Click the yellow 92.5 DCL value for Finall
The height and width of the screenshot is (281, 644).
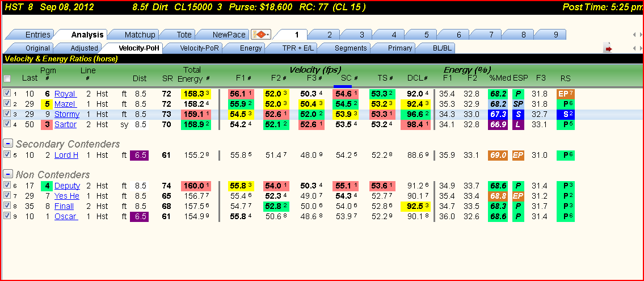coord(416,206)
